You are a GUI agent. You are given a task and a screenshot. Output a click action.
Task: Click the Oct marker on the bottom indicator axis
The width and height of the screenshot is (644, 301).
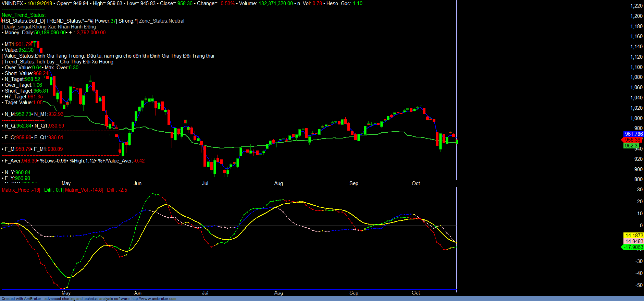pyautogui.click(x=416, y=293)
